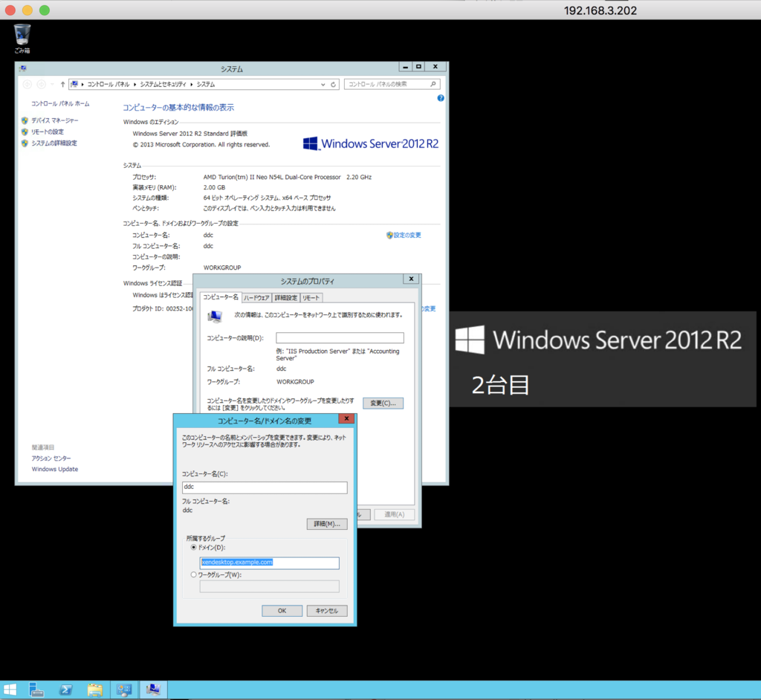Viewport: 761px width, 700px height.
Task: Click the WORKGROUP value in System window
Action: pyautogui.click(x=222, y=268)
